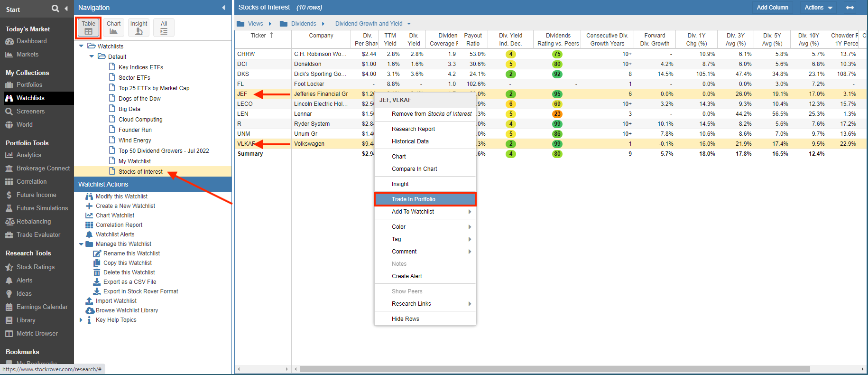The width and height of the screenshot is (868, 375).
Task: Expand the Add To Watchlist submenu arrow
Action: tap(470, 212)
